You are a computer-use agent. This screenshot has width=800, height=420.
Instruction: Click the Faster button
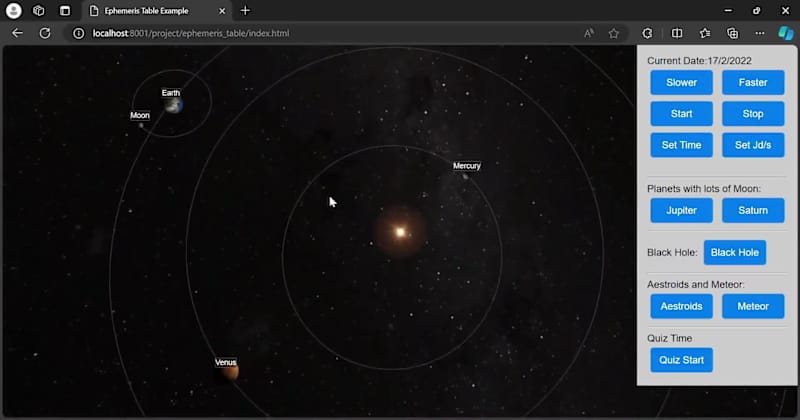coord(753,83)
